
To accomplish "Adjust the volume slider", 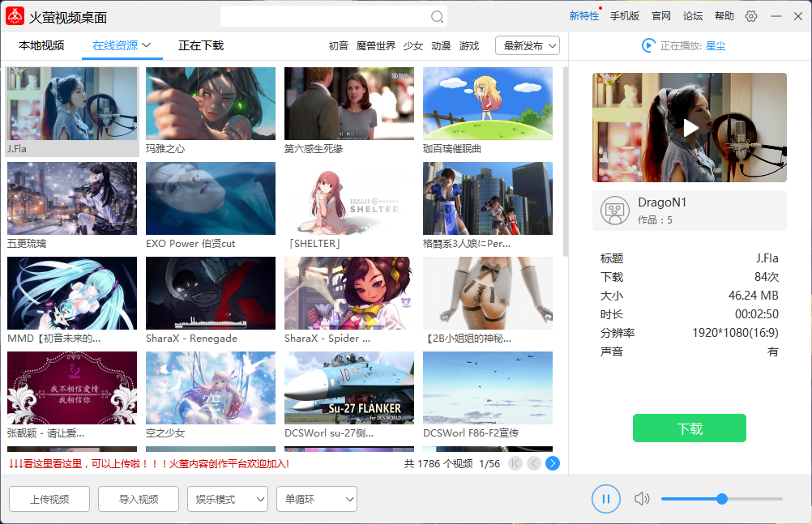I will pos(720,499).
